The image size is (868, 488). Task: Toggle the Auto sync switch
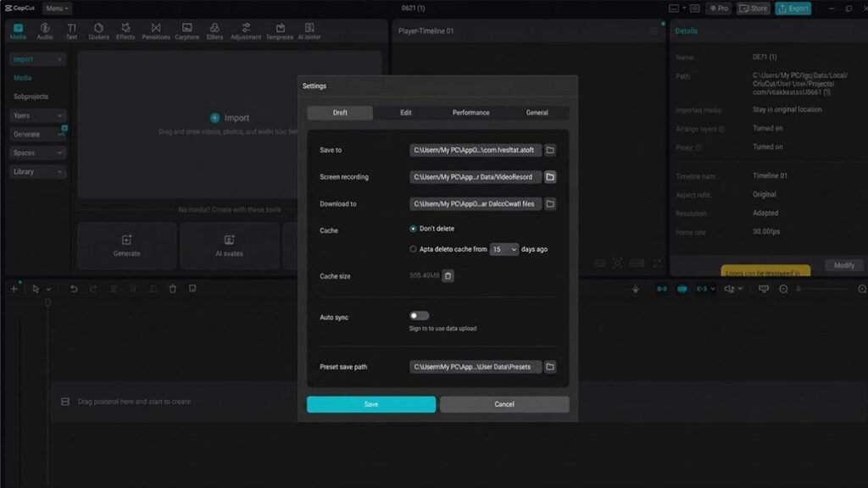point(419,316)
